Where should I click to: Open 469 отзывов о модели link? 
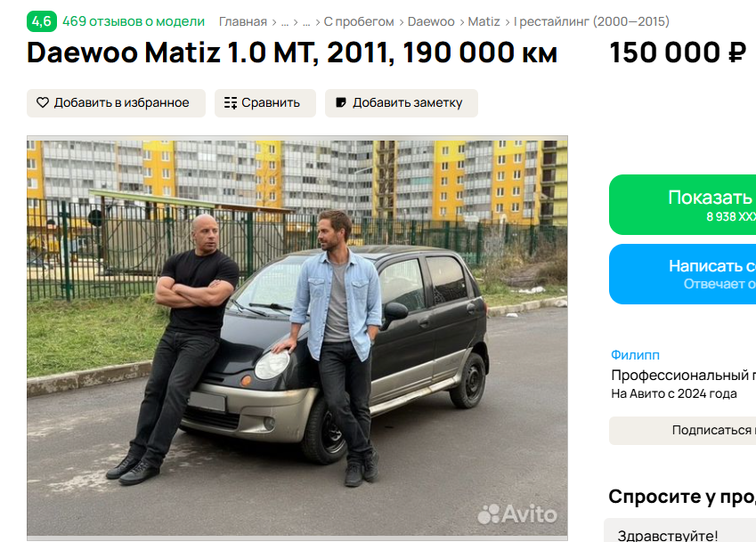coord(134,21)
